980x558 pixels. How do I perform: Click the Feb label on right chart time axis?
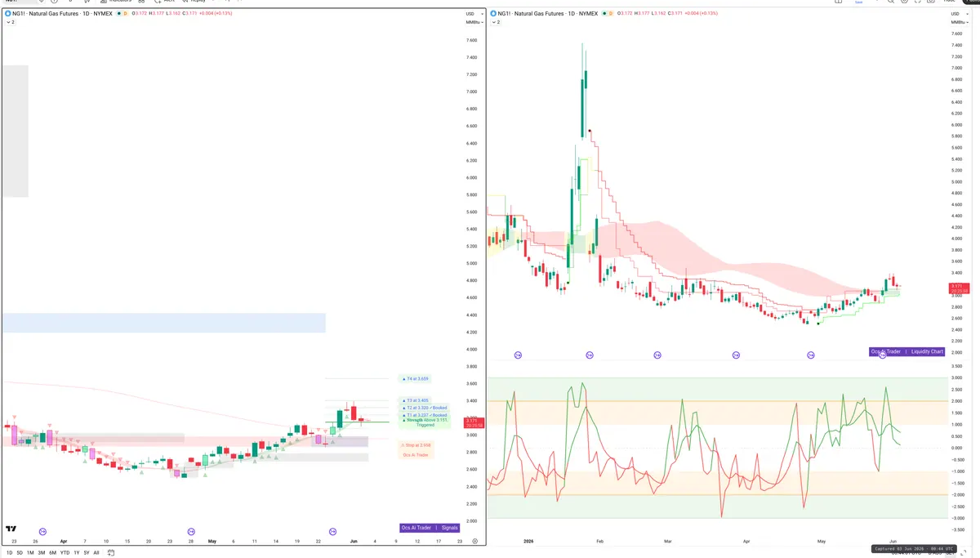(x=600, y=541)
